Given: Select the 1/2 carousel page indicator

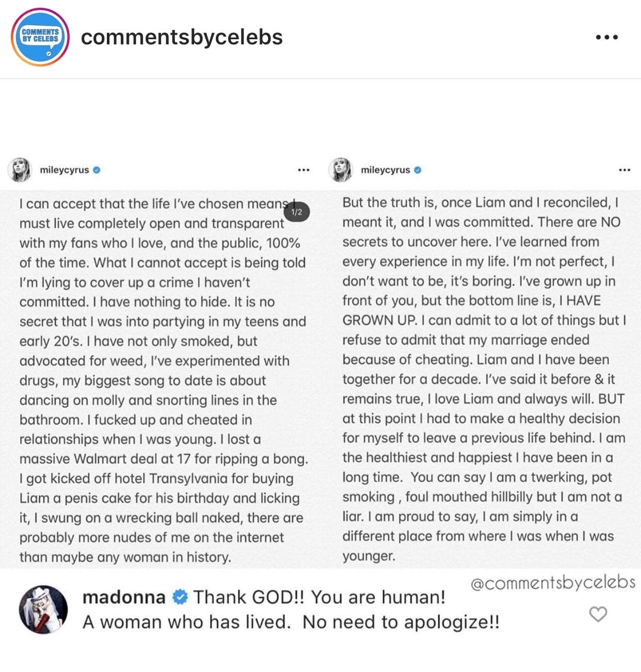Looking at the screenshot, I should tap(296, 211).
